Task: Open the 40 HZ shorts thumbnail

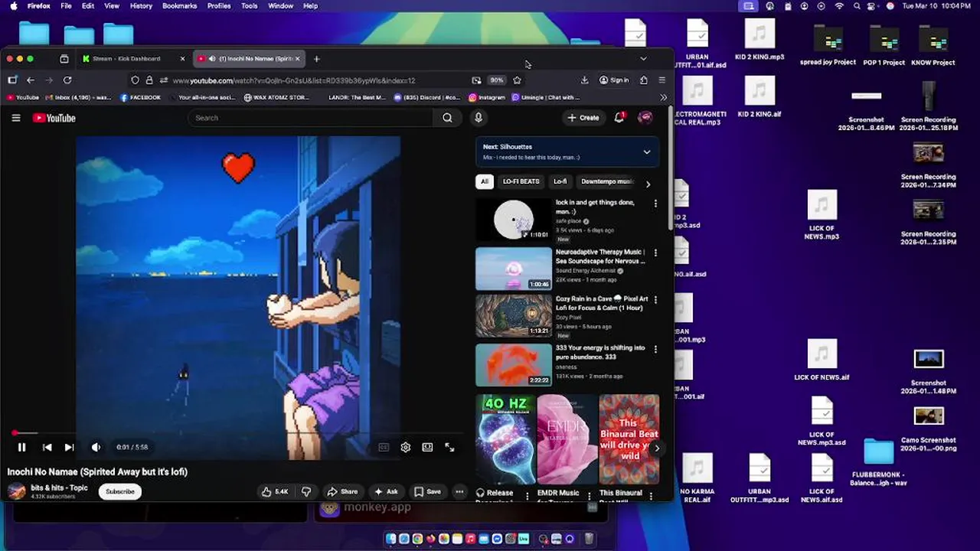Action: (505, 439)
